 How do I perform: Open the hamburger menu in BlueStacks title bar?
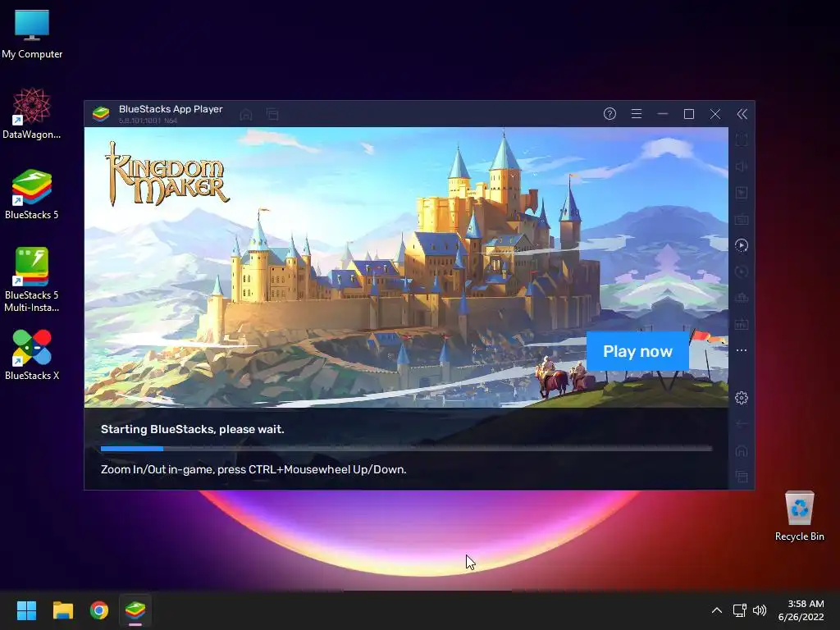click(x=637, y=113)
